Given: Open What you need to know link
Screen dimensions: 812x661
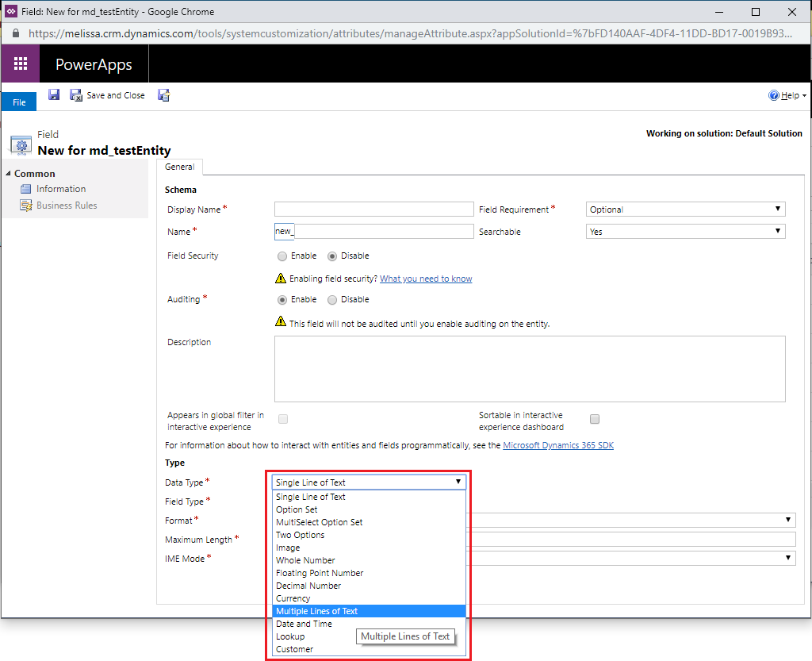Looking at the screenshot, I should click(x=426, y=279).
